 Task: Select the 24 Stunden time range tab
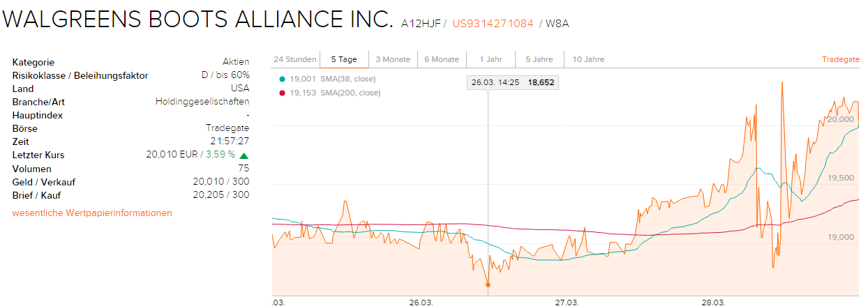(x=295, y=59)
